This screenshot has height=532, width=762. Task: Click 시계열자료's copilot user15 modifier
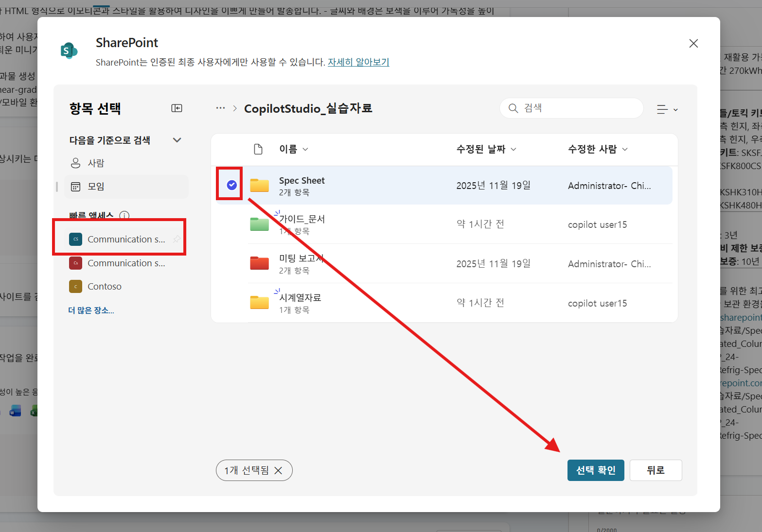click(x=597, y=303)
